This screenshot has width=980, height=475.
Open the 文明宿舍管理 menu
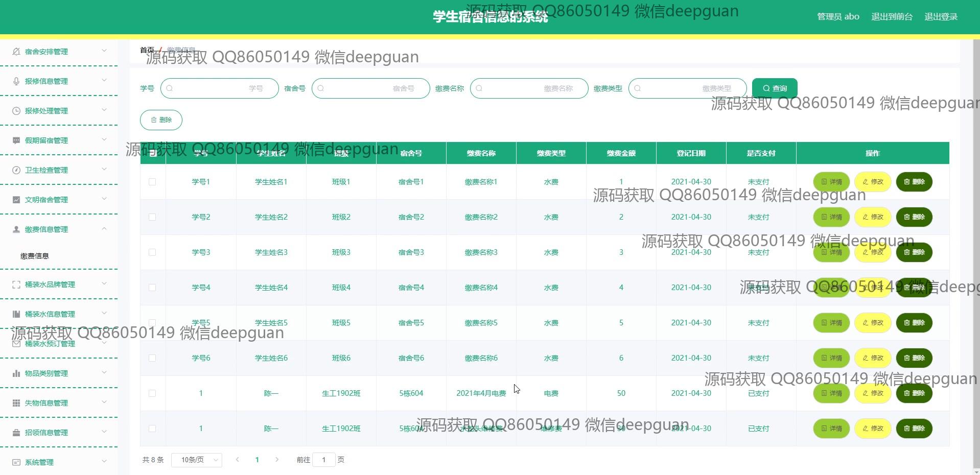click(59, 200)
